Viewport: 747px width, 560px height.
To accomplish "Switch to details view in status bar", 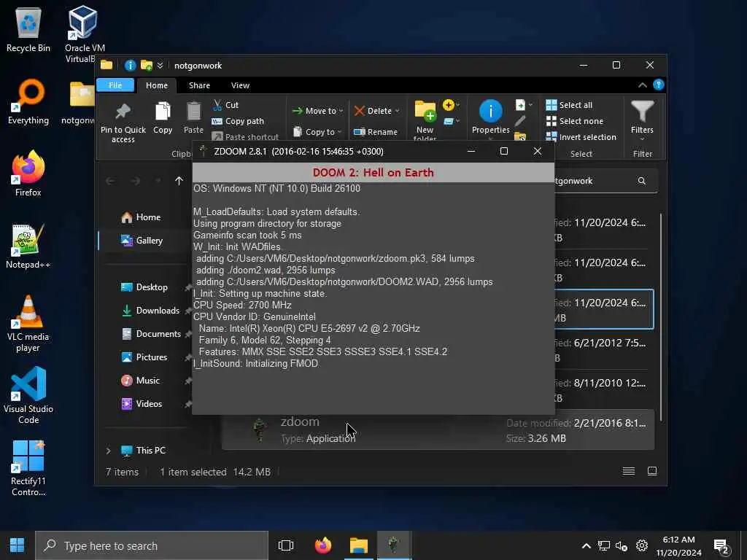I will (629, 471).
